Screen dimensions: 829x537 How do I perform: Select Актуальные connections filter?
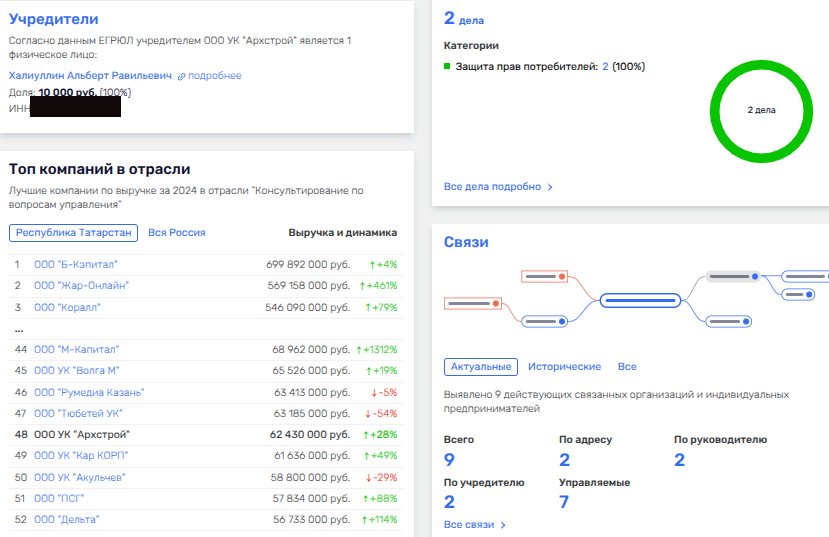click(x=480, y=367)
